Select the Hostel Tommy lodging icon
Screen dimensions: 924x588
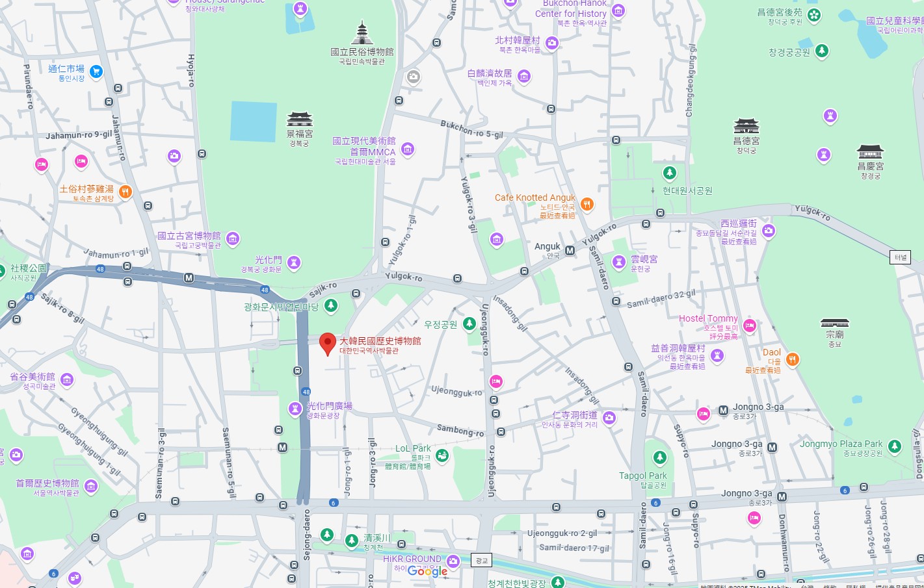coord(750,326)
